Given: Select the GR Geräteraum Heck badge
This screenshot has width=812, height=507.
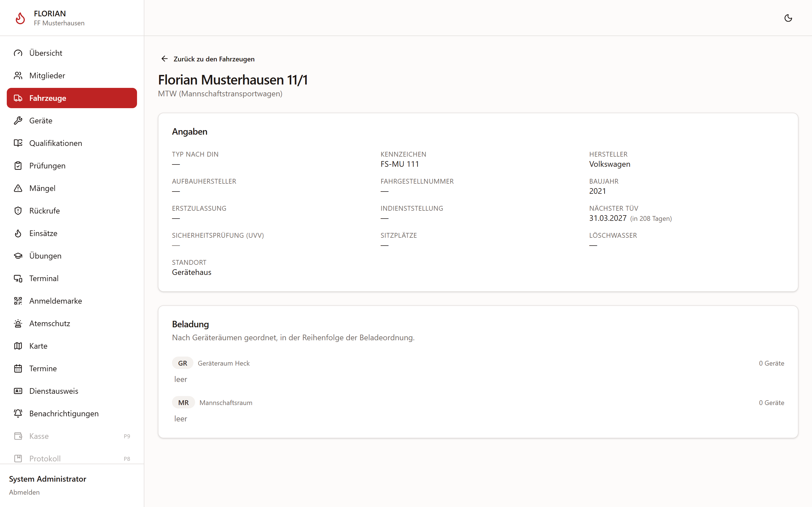Looking at the screenshot, I should (x=182, y=363).
